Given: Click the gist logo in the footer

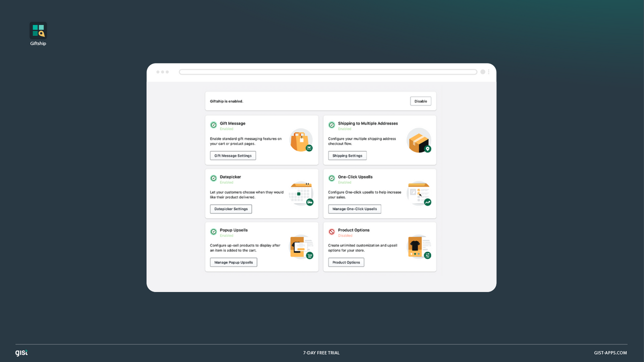Looking at the screenshot, I should tap(21, 352).
